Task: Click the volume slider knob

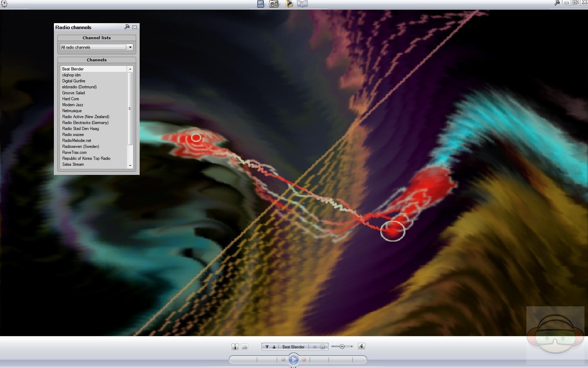Action: coord(342,347)
